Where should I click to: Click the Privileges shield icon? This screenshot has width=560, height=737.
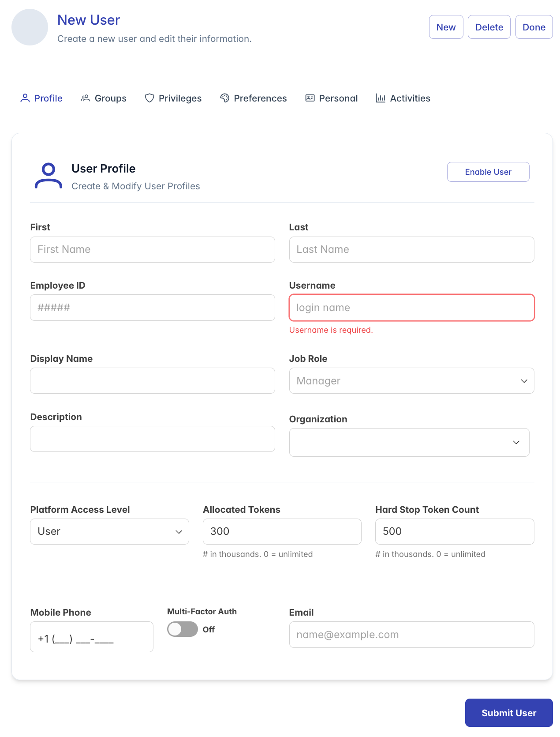tap(149, 98)
